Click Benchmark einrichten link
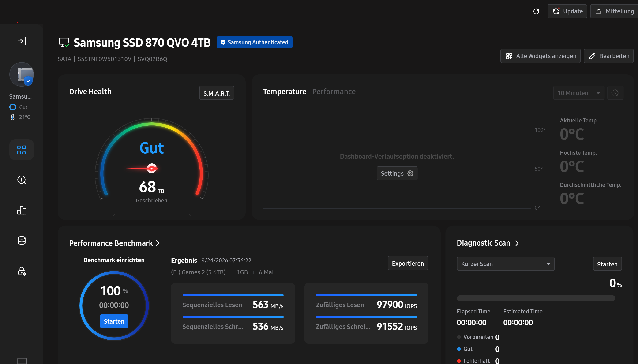Screen dimensions: 638x364 (114, 260)
